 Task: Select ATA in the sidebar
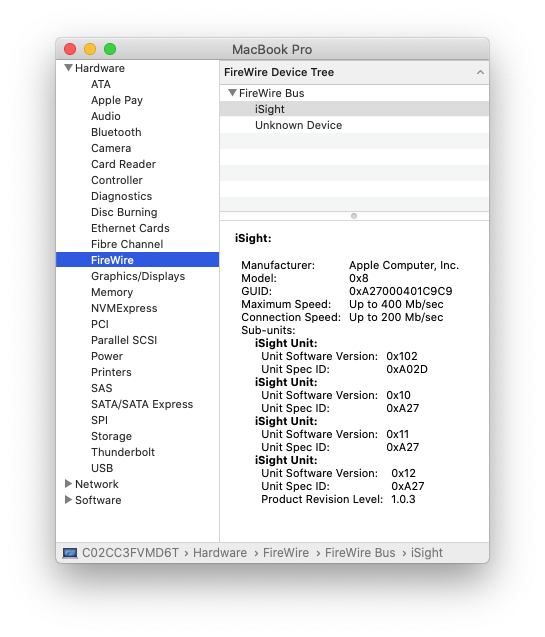pos(101,84)
